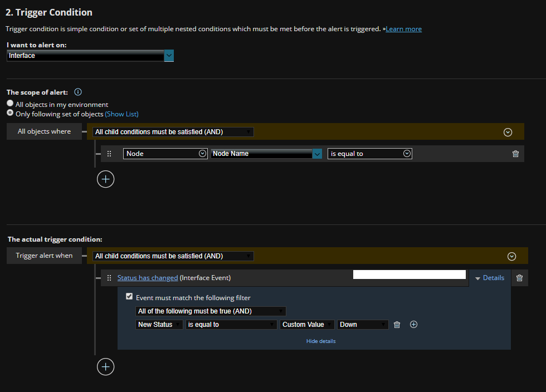Expand the scope AND group chevron

click(x=507, y=133)
